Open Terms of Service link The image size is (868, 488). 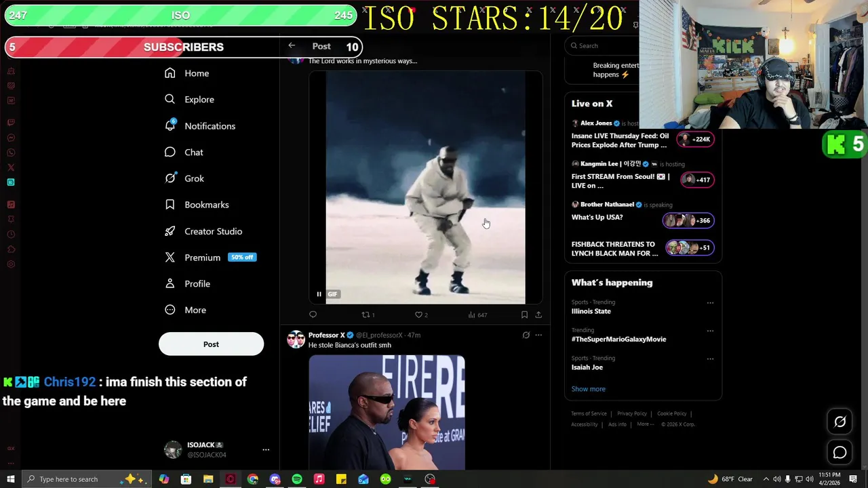click(x=589, y=413)
